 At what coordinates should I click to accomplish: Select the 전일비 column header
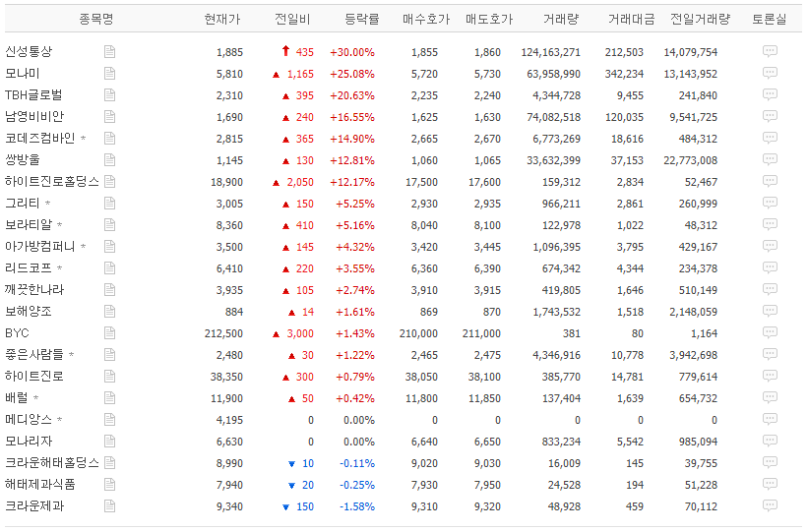click(x=292, y=19)
